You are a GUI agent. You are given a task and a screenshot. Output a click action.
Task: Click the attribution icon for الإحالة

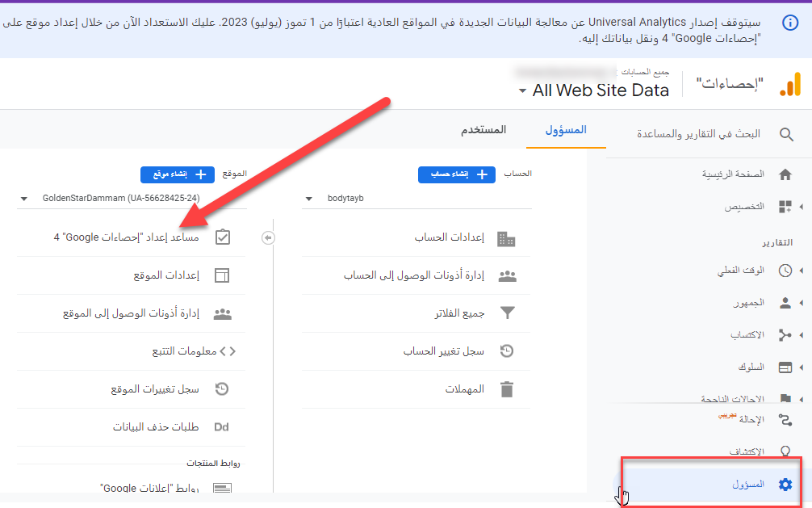(785, 419)
